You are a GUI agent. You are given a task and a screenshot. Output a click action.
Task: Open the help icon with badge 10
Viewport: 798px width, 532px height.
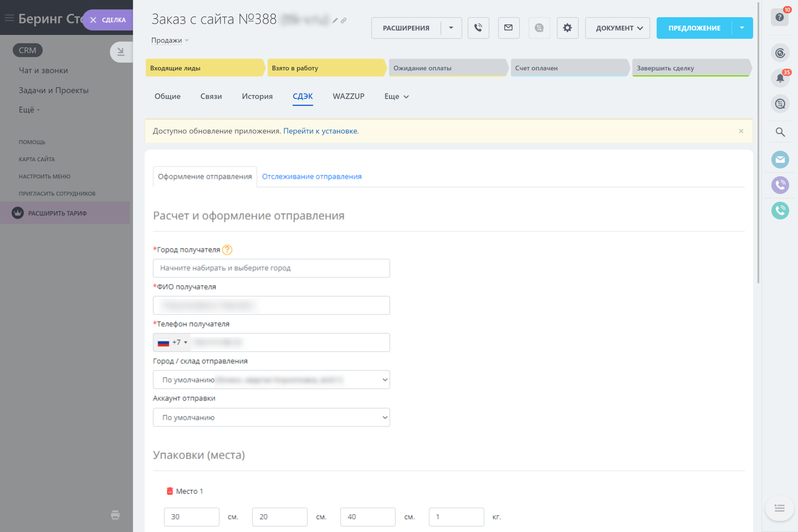780,17
